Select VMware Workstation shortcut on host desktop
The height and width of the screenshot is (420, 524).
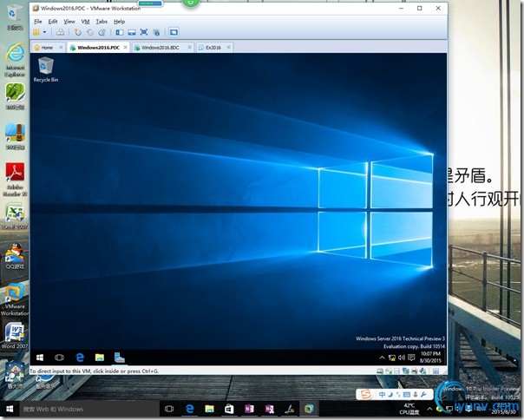click(15, 299)
